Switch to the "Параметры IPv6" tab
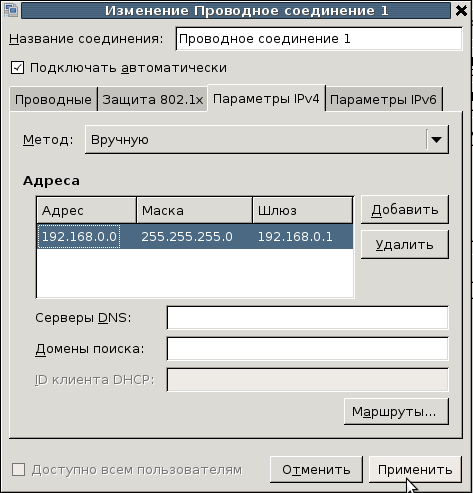Viewport: 473px width, 493px height. point(384,99)
